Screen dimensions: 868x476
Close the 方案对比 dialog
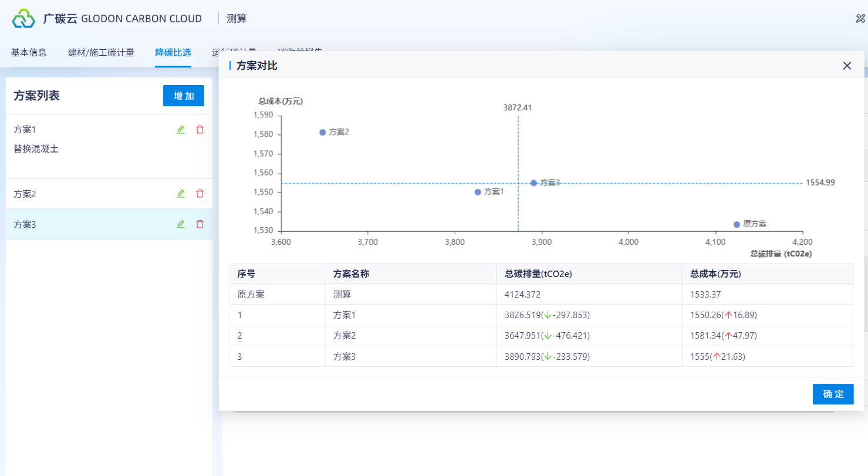click(847, 66)
